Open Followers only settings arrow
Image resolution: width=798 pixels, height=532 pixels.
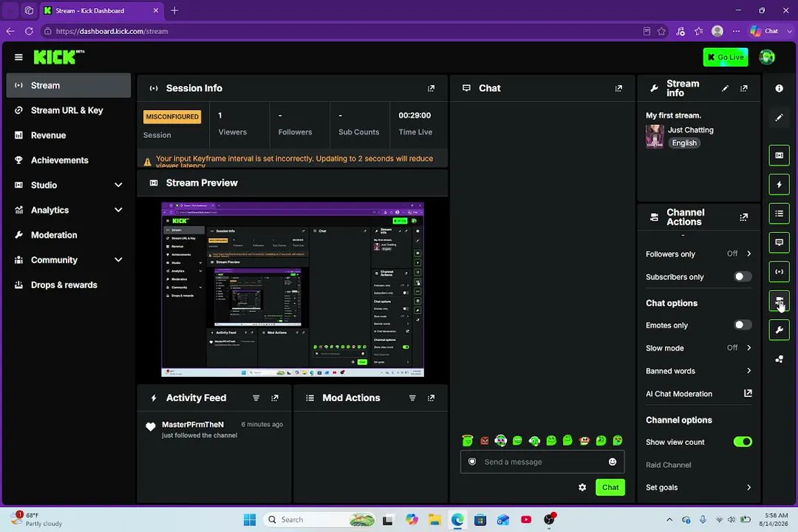(748, 253)
